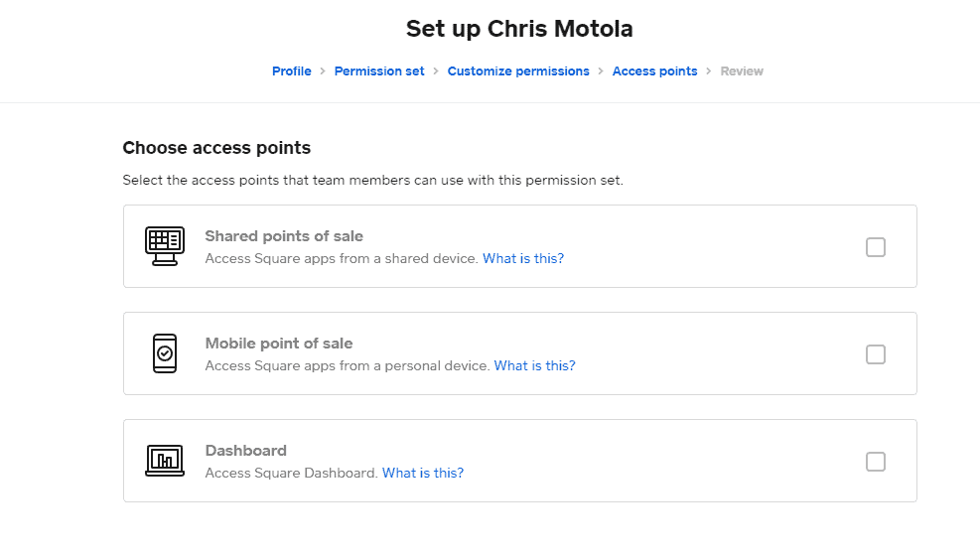The image size is (980, 555).
Task: Click the chevron arrow before Review step
Action: click(709, 71)
